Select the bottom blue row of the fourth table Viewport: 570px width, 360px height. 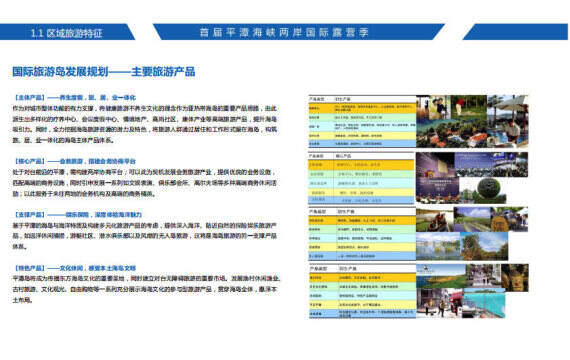coord(362,313)
